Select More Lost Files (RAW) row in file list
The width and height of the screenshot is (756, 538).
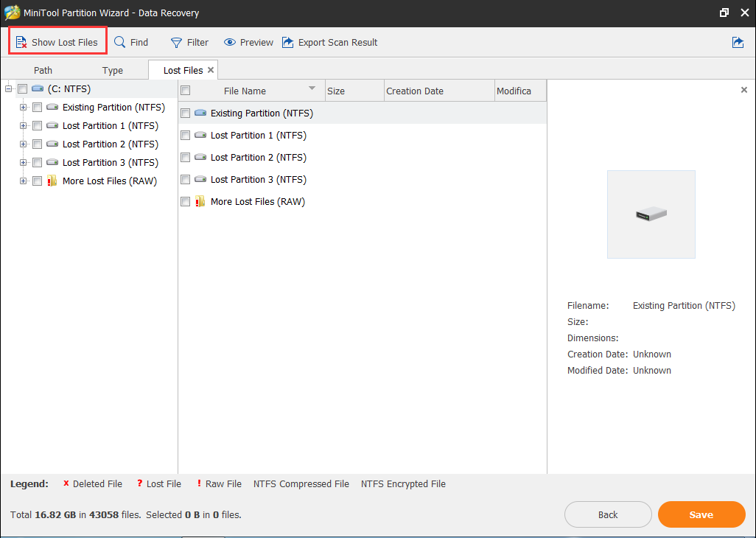point(363,202)
